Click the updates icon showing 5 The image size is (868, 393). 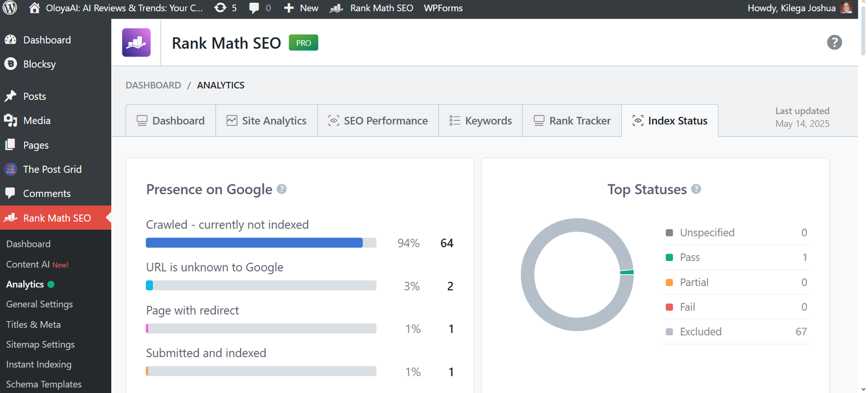(x=220, y=8)
